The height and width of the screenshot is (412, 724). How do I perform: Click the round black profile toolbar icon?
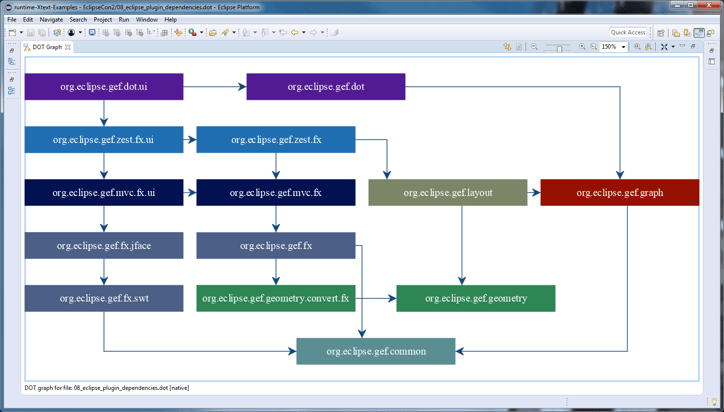click(x=71, y=32)
